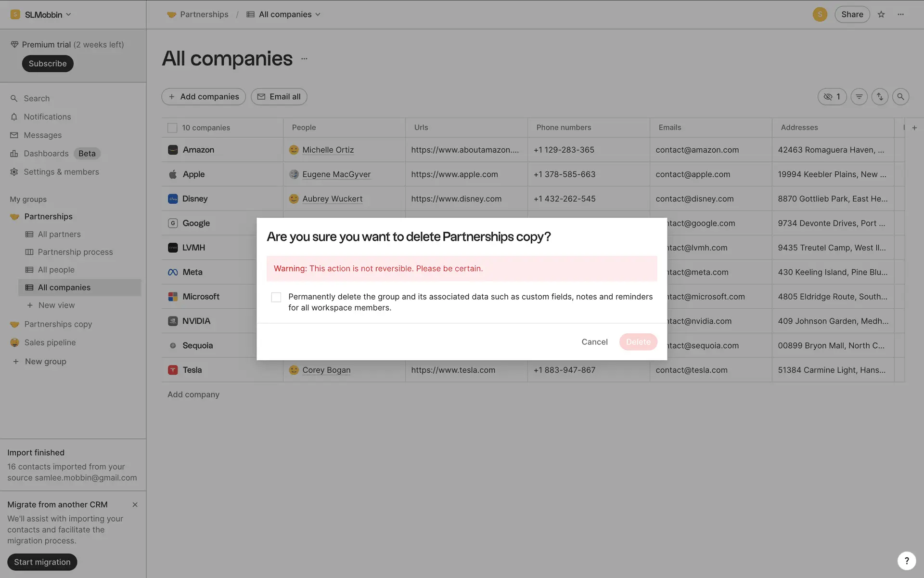The image size is (924, 578).
Task: Open the Sales pipeline group
Action: [50, 342]
